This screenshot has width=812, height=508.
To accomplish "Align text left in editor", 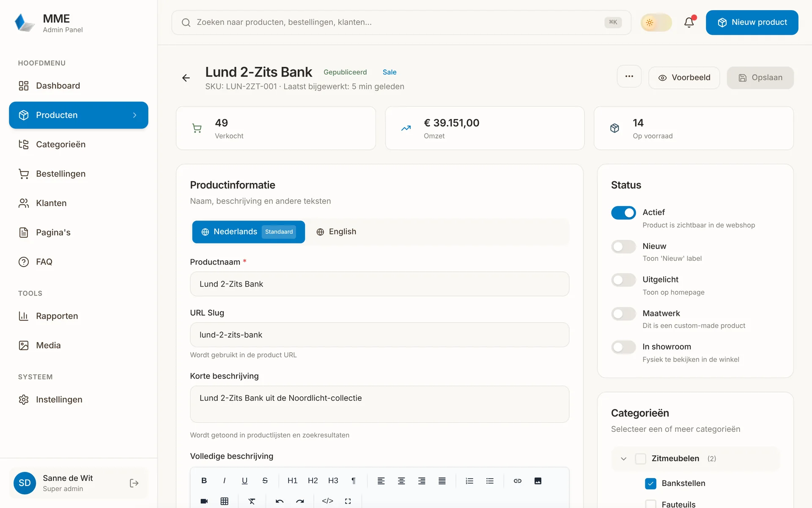I will pyautogui.click(x=381, y=480).
